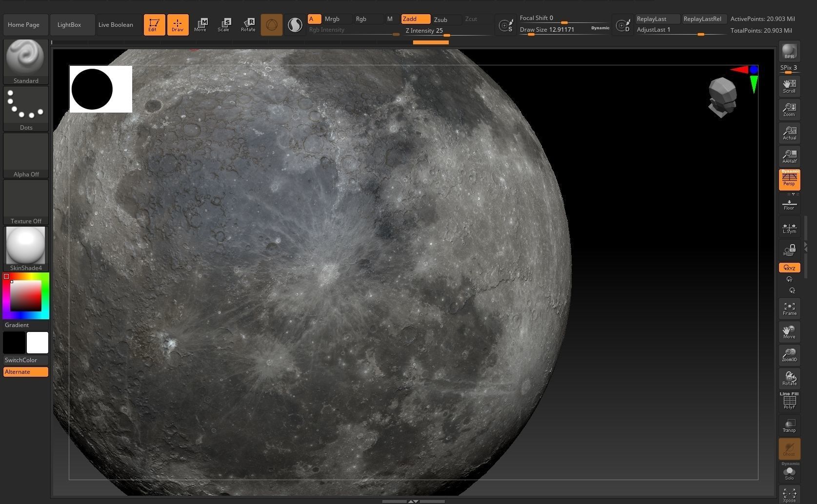Pick a hue in the color picker
The image size is (817, 504).
click(x=25, y=296)
